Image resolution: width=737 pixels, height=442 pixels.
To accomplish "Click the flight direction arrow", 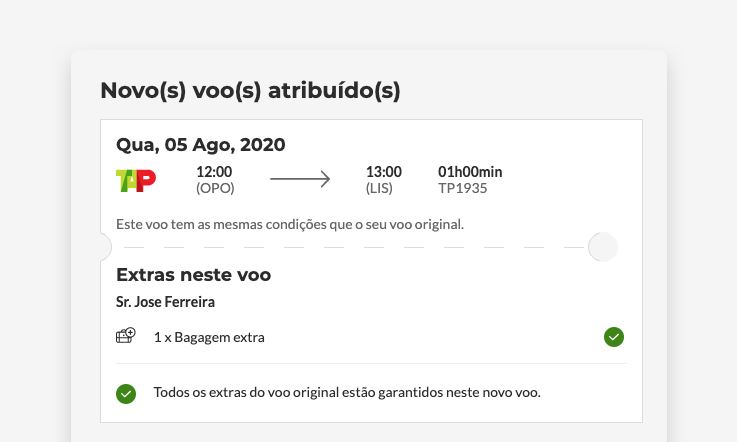I will [x=300, y=180].
